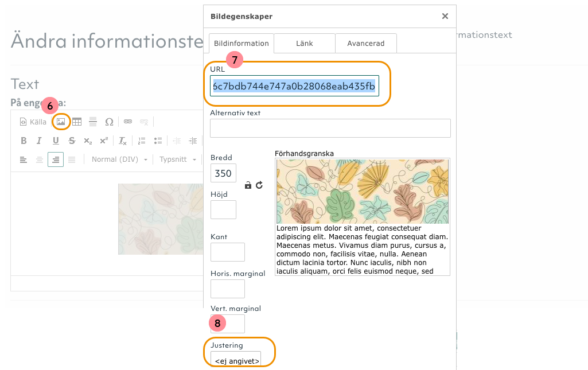This screenshot has height=370, width=588.
Task: Toggle bold text formatting
Action: (x=24, y=141)
